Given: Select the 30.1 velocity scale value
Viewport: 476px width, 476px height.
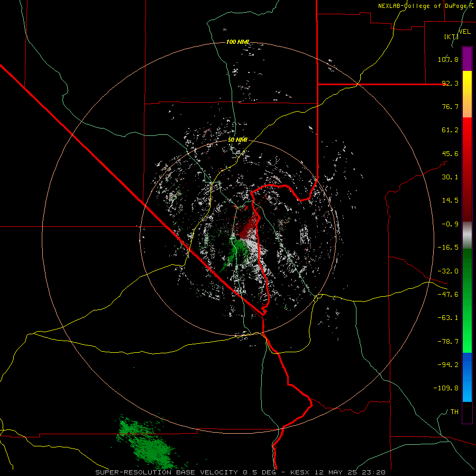Looking at the screenshot, I should (x=450, y=177).
